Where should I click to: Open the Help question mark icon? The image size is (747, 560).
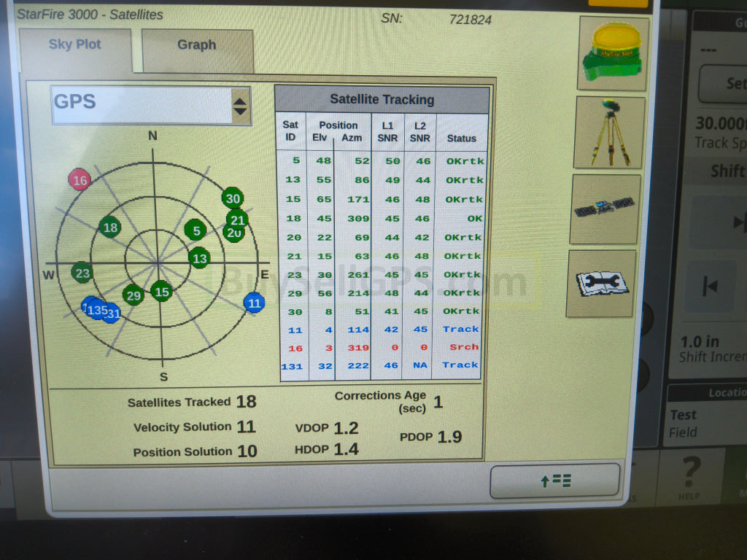point(690,476)
